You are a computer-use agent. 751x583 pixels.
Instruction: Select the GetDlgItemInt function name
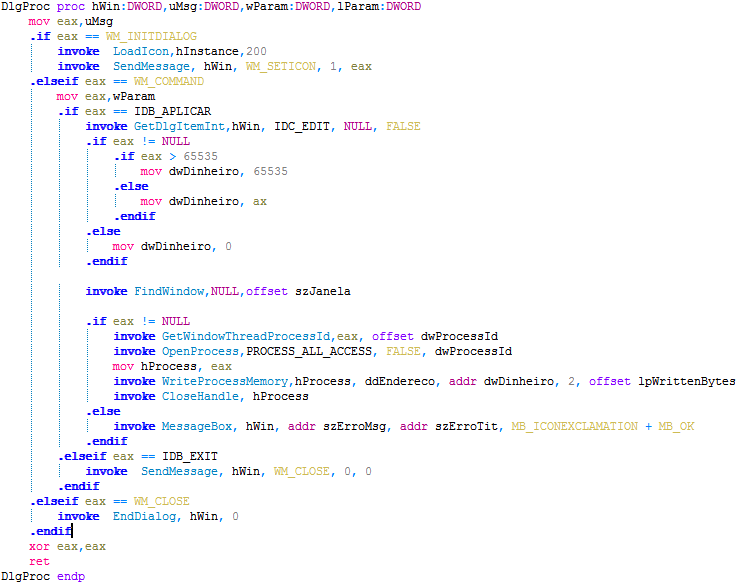[x=179, y=126]
